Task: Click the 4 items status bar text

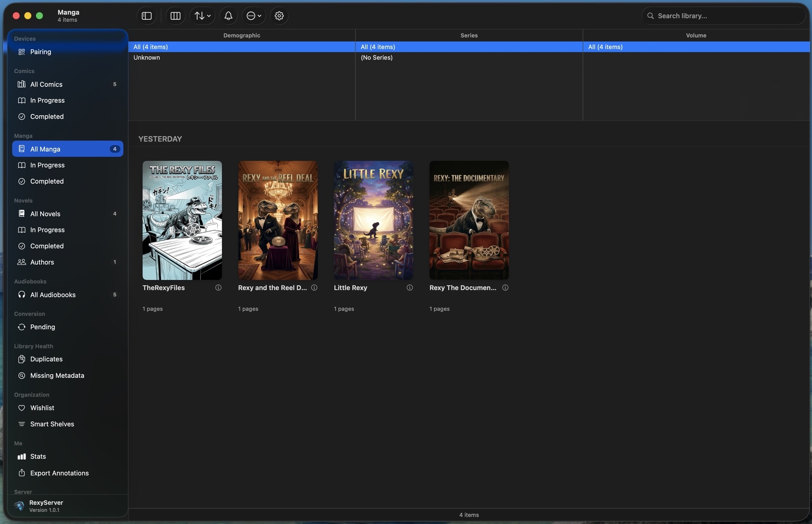Action: (x=469, y=515)
